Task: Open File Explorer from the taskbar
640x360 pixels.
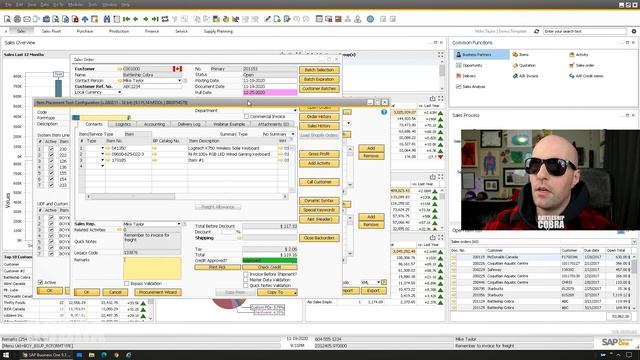Action: 91,355
